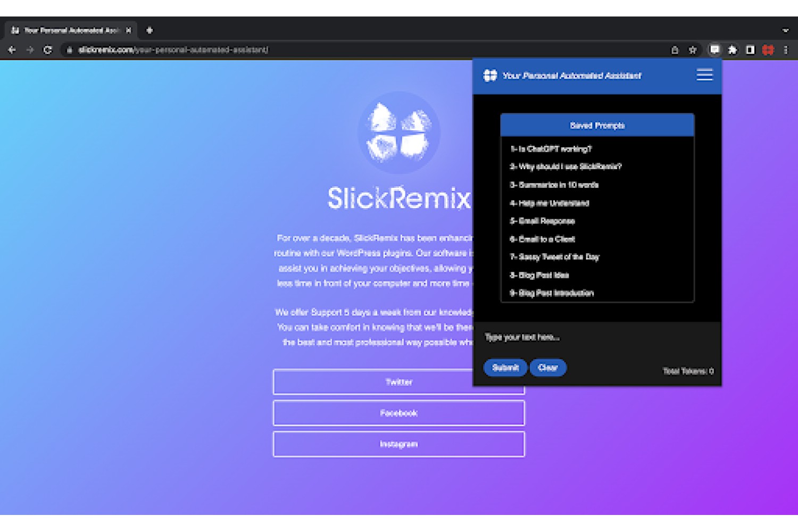Click the large SlickRemix logo on page
The height and width of the screenshot is (532, 798).
click(399, 132)
